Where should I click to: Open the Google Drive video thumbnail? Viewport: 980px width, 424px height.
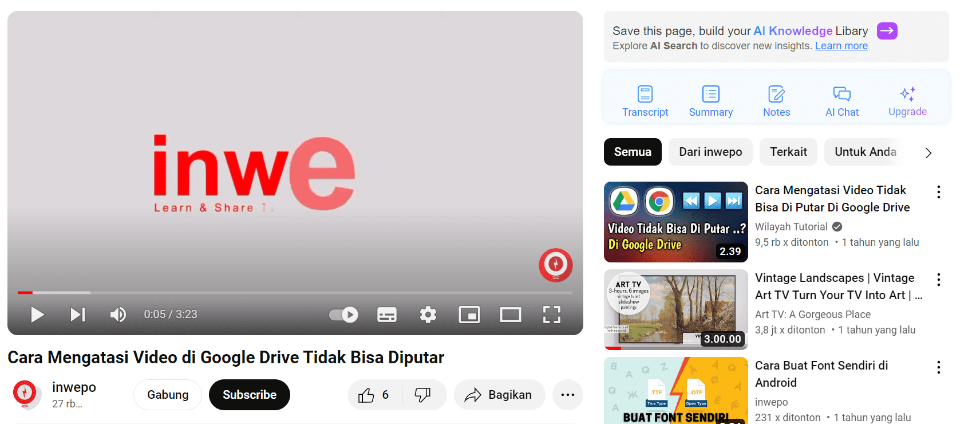pyautogui.click(x=676, y=222)
